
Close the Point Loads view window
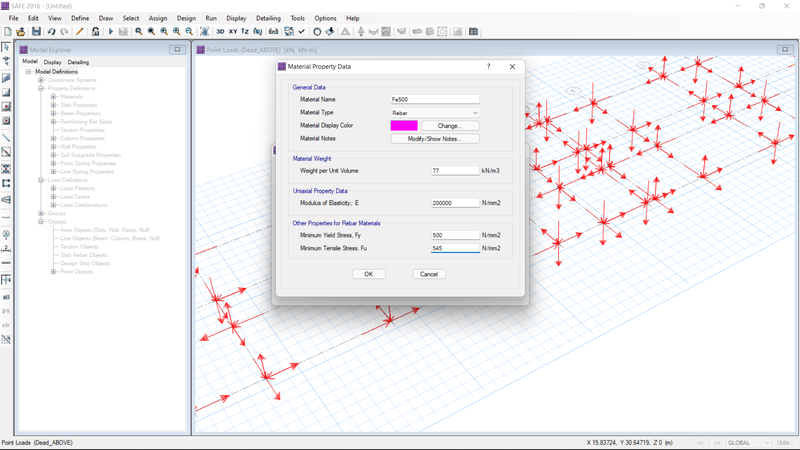[785, 49]
